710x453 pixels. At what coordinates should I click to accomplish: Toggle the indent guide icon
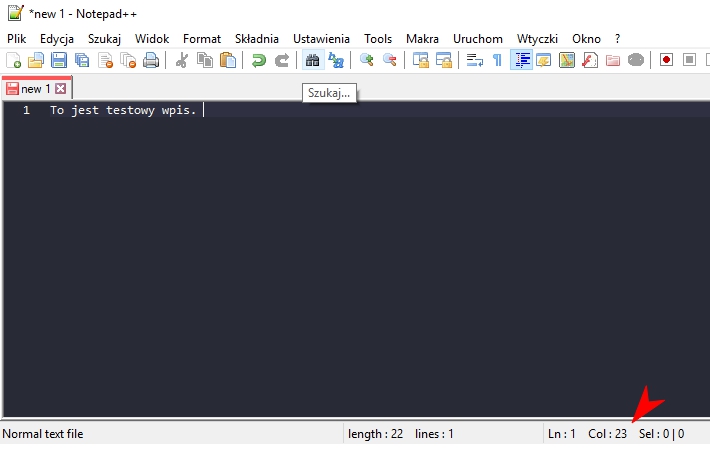pos(521,60)
